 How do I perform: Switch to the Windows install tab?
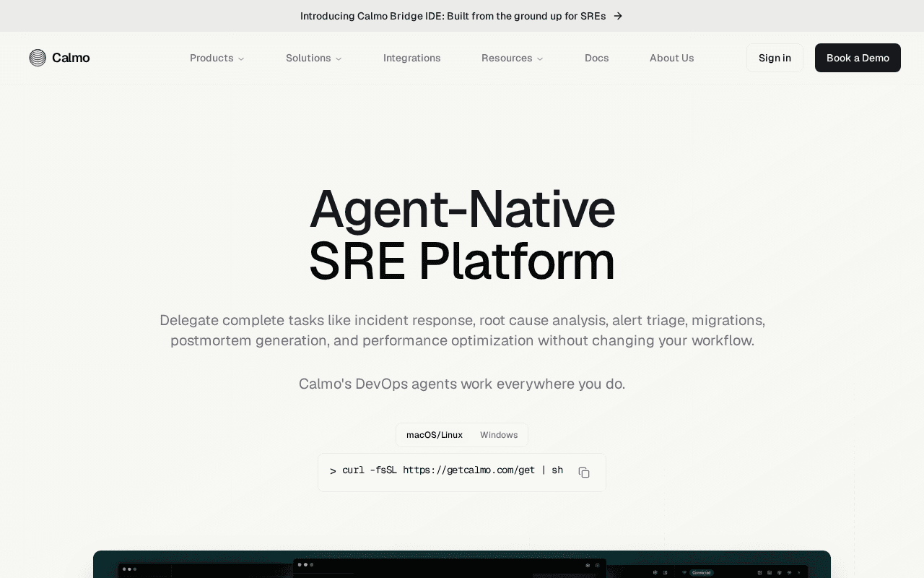point(499,435)
